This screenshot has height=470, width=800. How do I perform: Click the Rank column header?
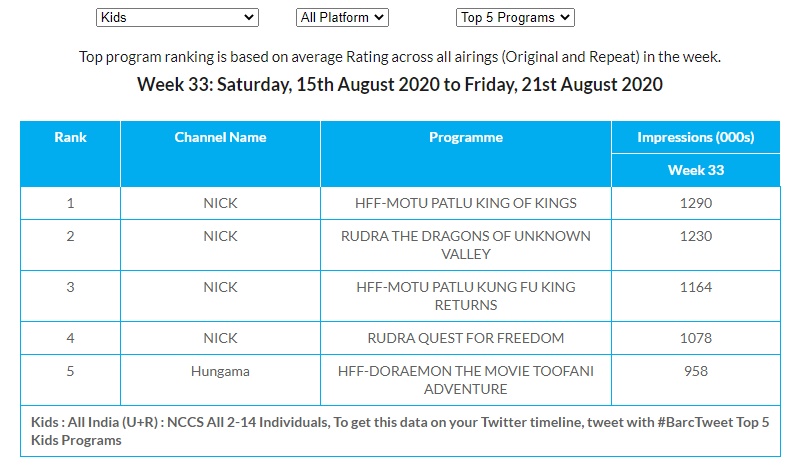(70, 137)
